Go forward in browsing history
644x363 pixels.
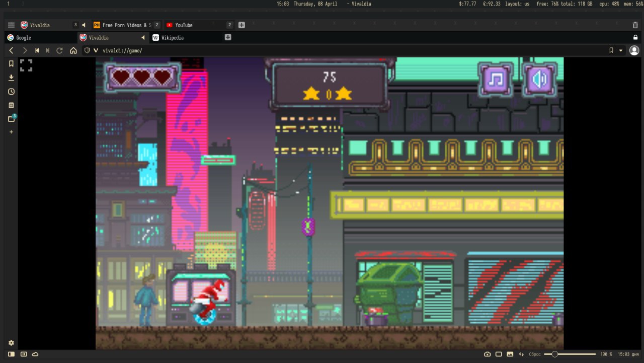pos(25,50)
